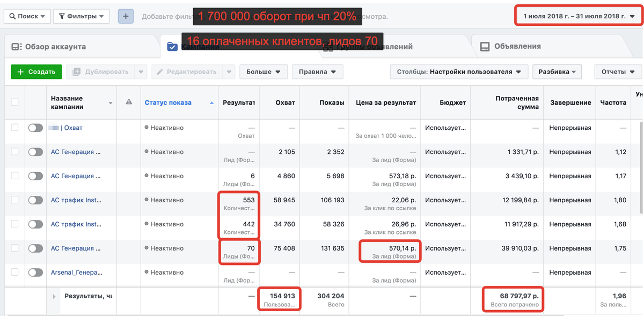This screenshot has width=644, height=316.
Task: Tick checkbox of row with 70 leads
Action: coord(14,248)
